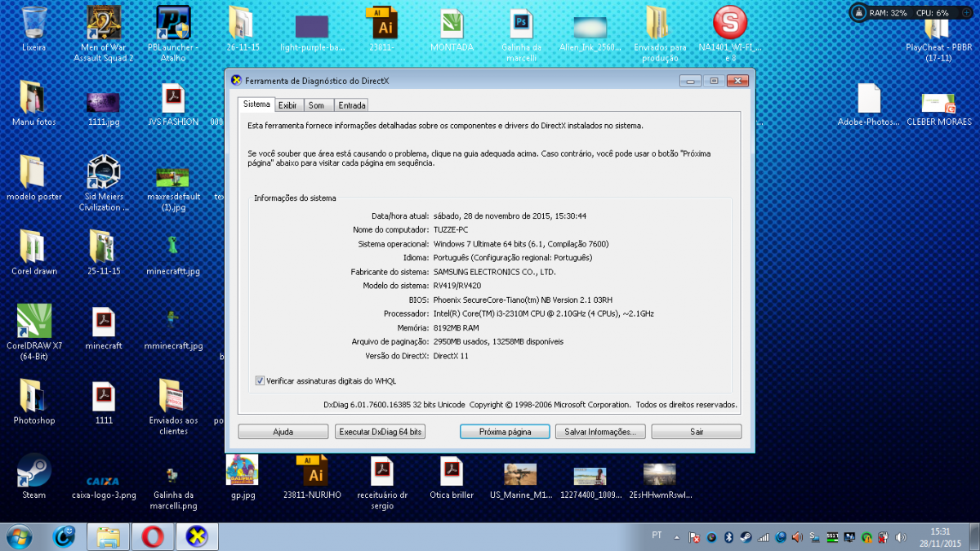Click the text 8192MB RAM
The height and width of the screenshot is (551, 980).
455,327
